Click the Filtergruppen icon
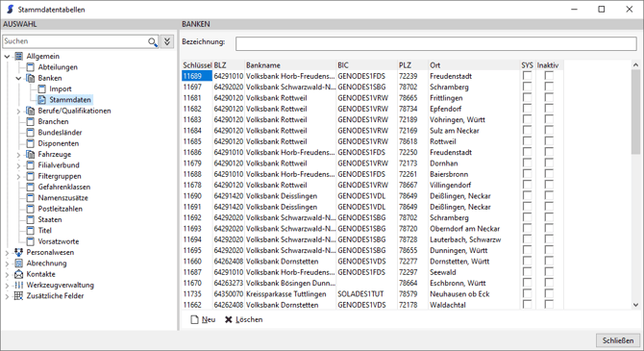644x351 pixels. point(31,176)
